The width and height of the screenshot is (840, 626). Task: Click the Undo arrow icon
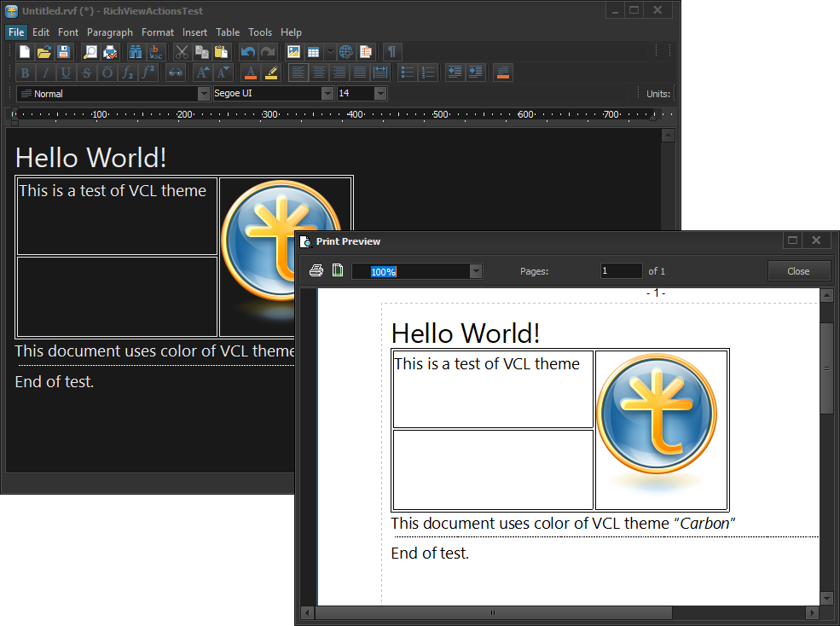pos(248,52)
